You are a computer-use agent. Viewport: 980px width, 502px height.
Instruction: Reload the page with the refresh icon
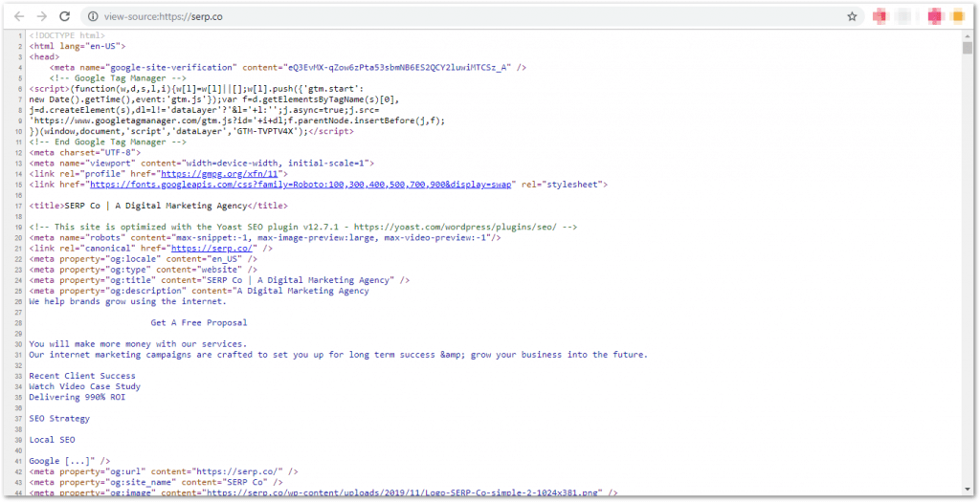coord(64,16)
